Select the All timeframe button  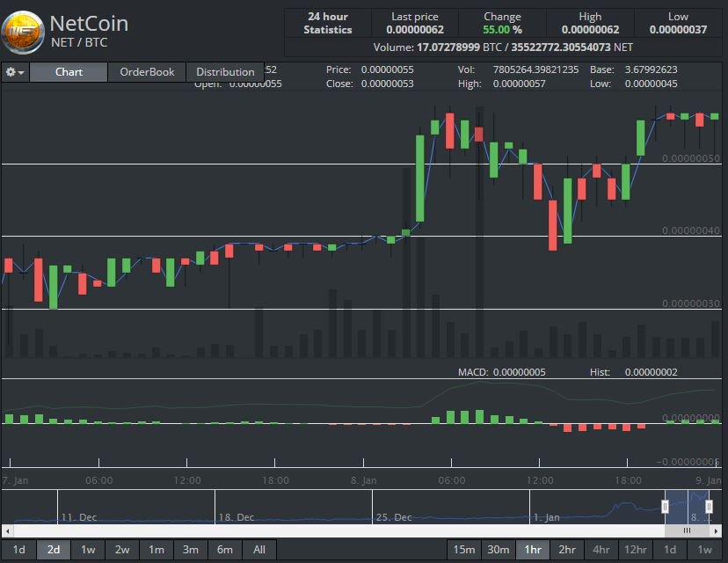(258, 549)
